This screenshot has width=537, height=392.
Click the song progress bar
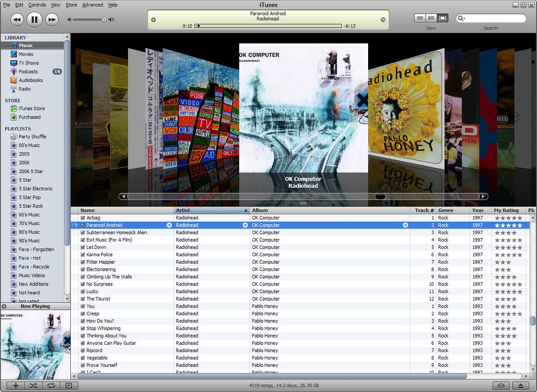268,26
